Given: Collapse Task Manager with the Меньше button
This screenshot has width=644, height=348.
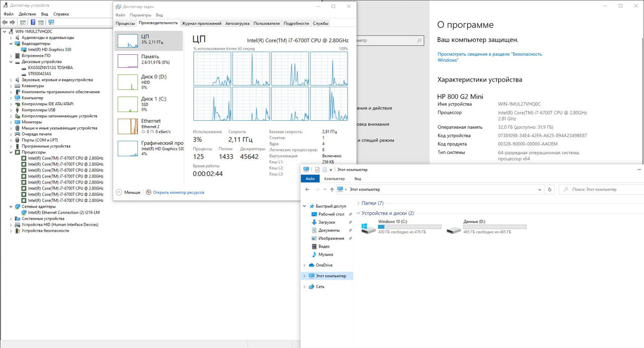Looking at the screenshot, I should click(128, 192).
